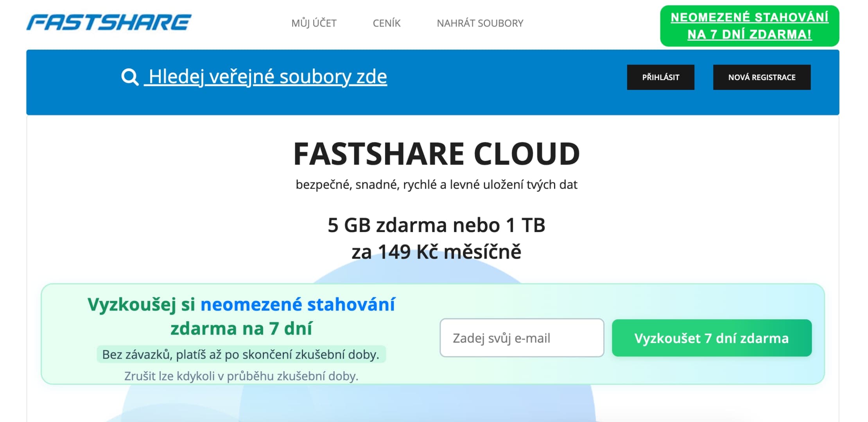Click the blue neomezené stahování text
The width and height of the screenshot is (868, 422).
pos(298,304)
